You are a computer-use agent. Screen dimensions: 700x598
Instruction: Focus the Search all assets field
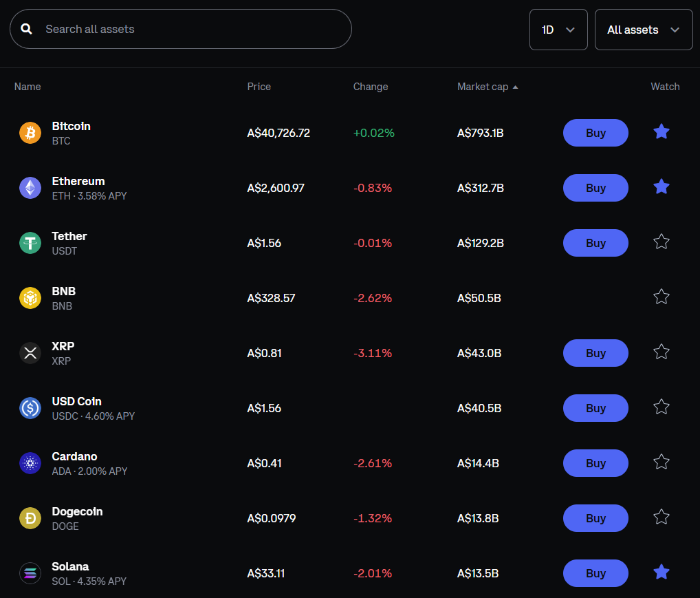click(x=181, y=29)
